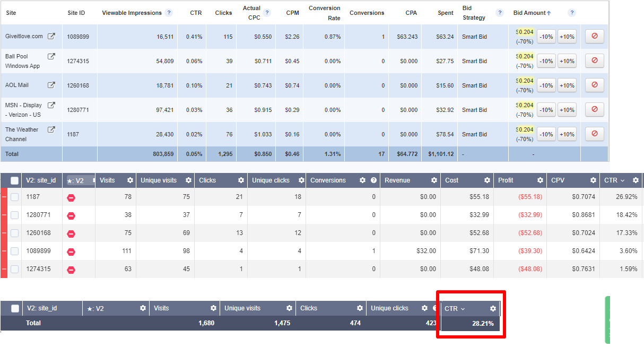Block the Giveitlove.com site
The image size is (644, 347).
594,37
